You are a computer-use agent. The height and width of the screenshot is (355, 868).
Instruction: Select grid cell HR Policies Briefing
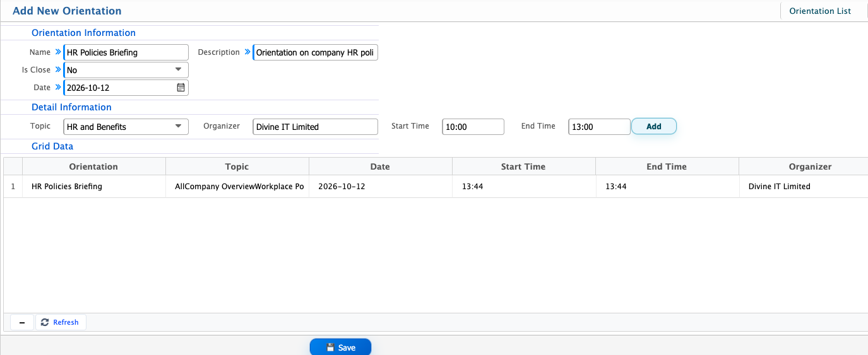pos(94,187)
